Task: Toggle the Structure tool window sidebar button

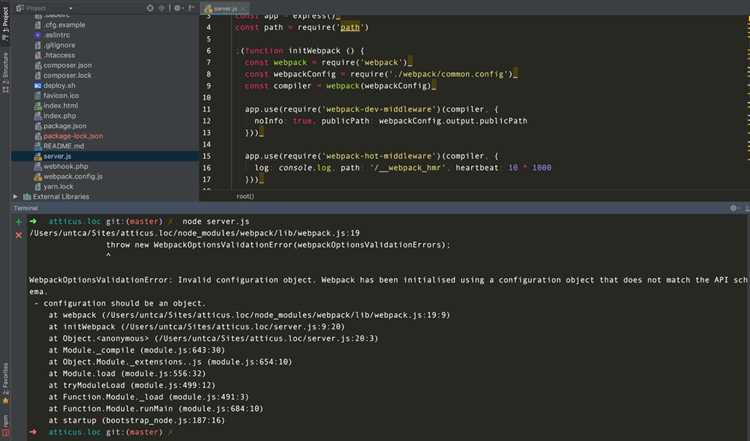Action: [x=5, y=73]
